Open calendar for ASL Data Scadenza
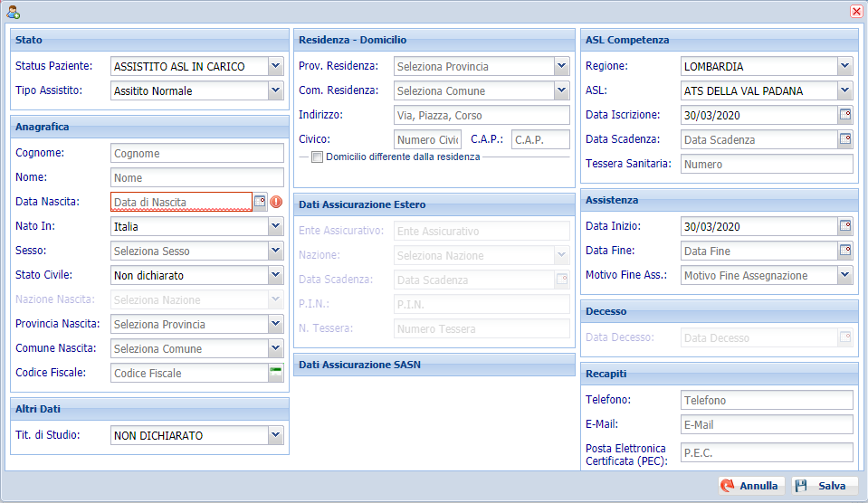The height and width of the screenshot is (503, 868). pyautogui.click(x=845, y=139)
